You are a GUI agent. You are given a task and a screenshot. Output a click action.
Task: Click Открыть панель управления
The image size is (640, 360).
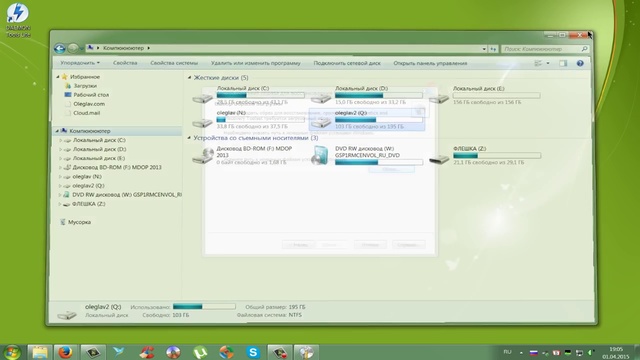coord(430,63)
